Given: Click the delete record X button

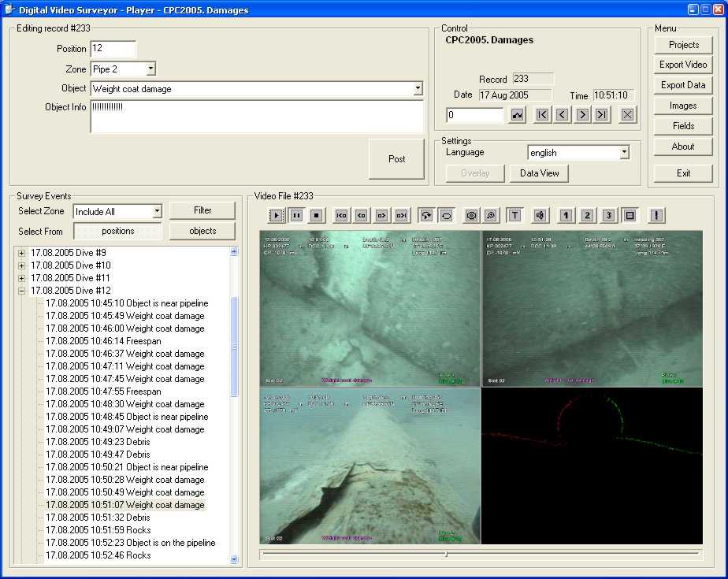Looking at the screenshot, I should (627, 115).
